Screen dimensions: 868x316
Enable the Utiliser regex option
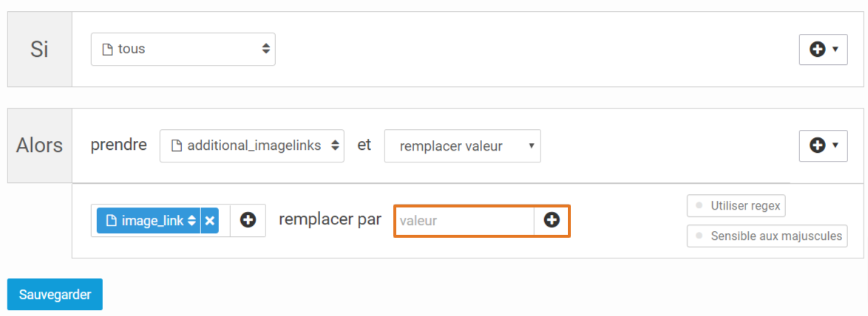[x=736, y=205]
